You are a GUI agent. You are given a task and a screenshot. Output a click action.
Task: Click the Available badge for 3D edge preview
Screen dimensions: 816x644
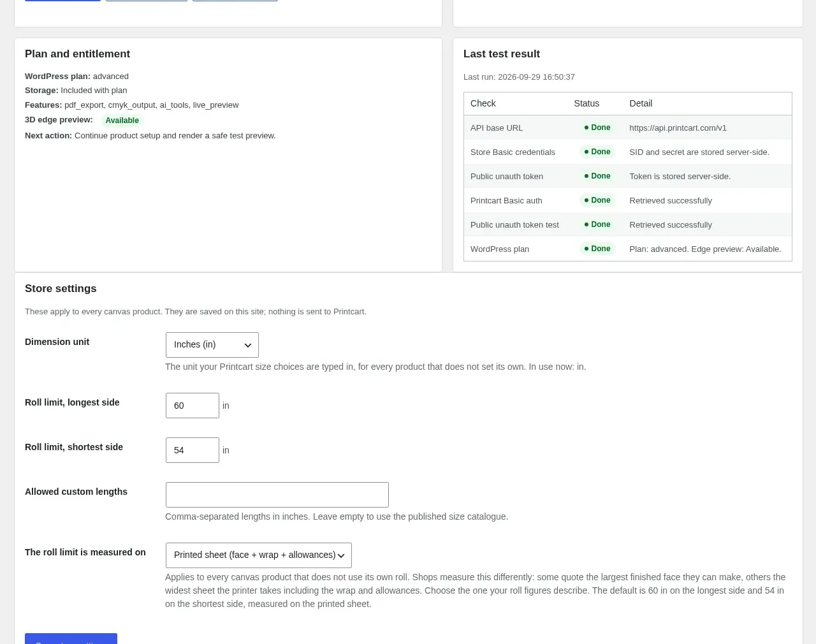click(x=122, y=121)
